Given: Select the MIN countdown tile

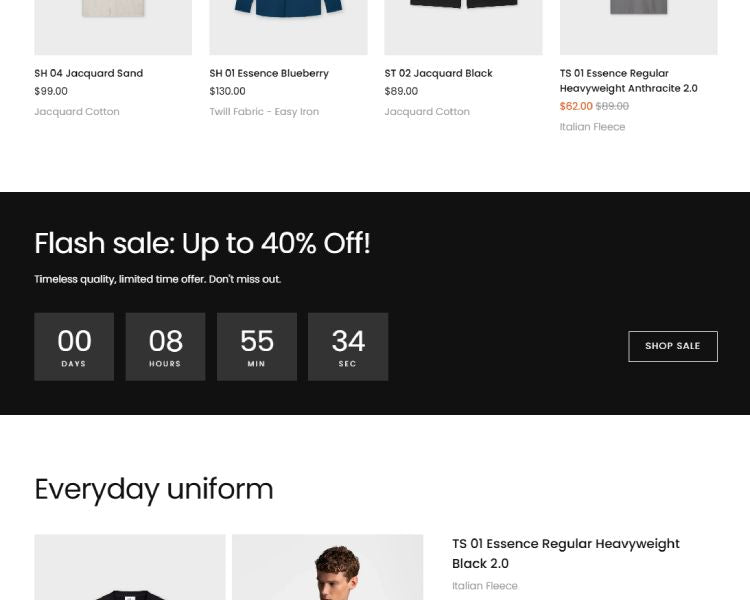Looking at the screenshot, I should pyautogui.click(x=257, y=346).
